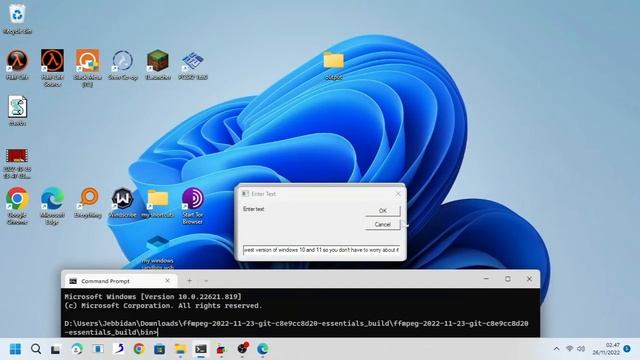The width and height of the screenshot is (640, 360).
Task: Click Cancel in Enter Text dialog
Action: pos(382,224)
